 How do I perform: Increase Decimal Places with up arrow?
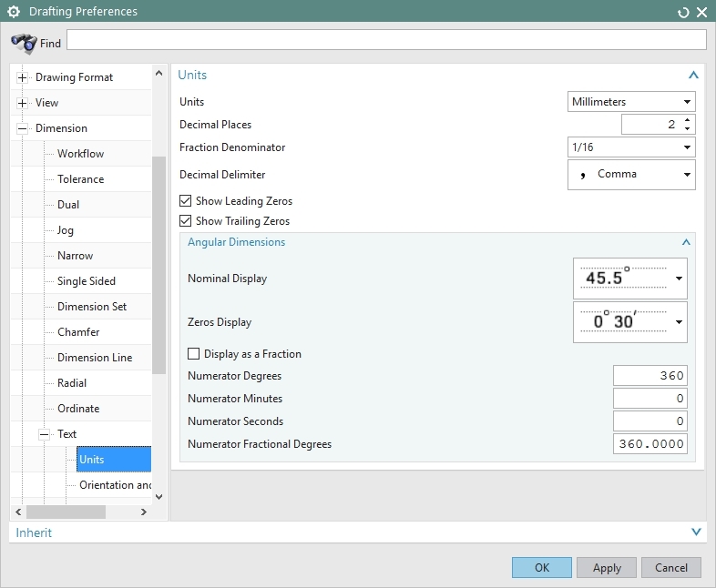687,120
